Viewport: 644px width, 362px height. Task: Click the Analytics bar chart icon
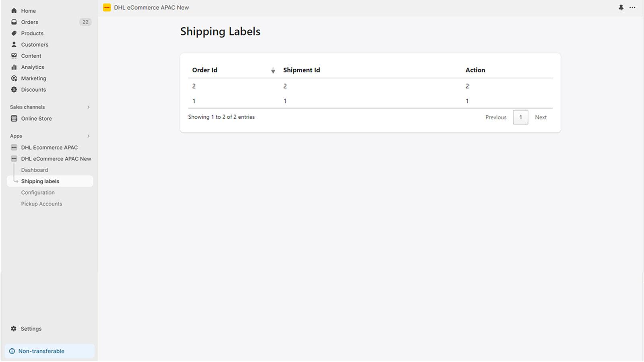tap(14, 67)
